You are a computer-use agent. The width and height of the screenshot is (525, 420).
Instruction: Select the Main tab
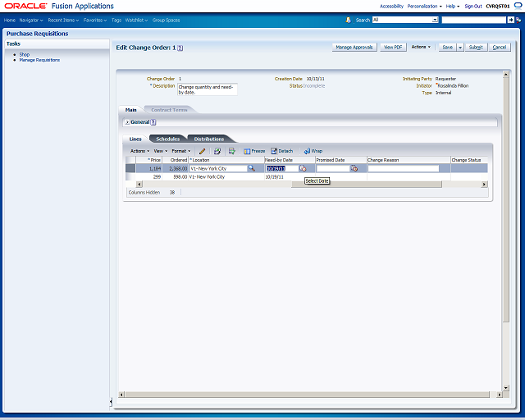131,110
